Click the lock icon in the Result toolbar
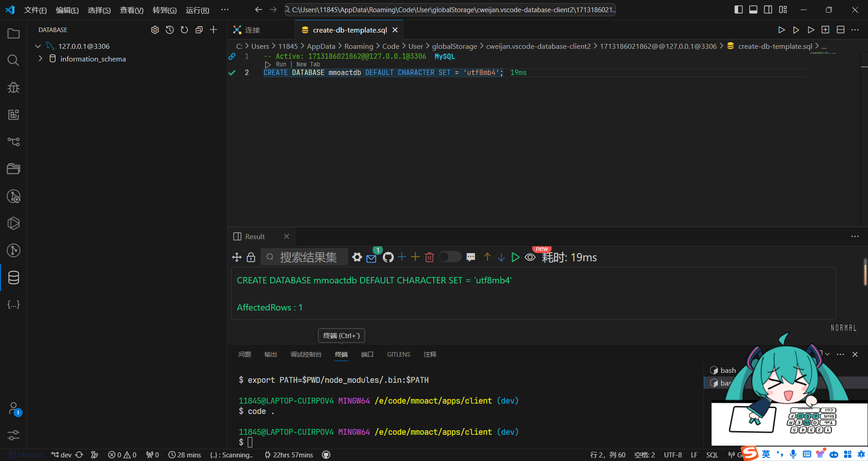The image size is (868, 461). click(251, 257)
